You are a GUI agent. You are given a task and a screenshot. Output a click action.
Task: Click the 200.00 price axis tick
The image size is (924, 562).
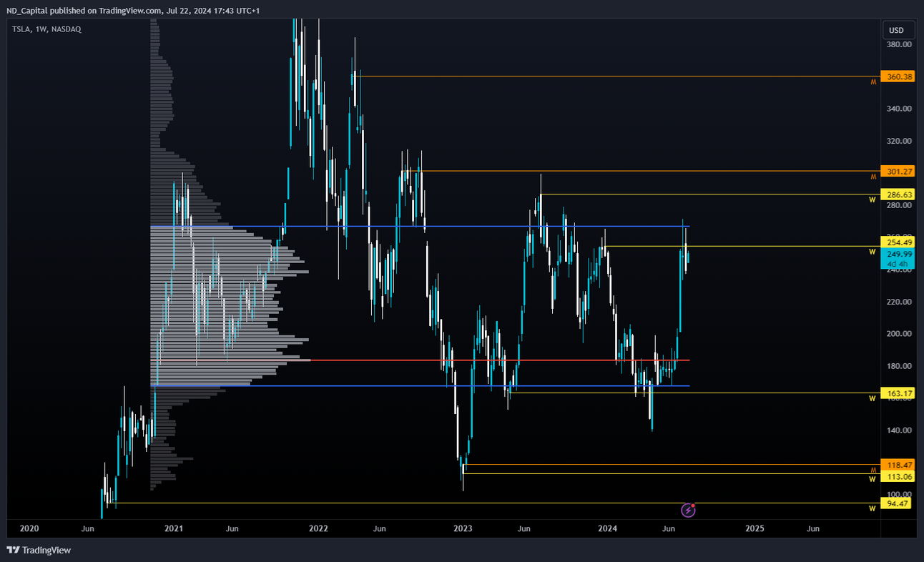click(900, 334)
